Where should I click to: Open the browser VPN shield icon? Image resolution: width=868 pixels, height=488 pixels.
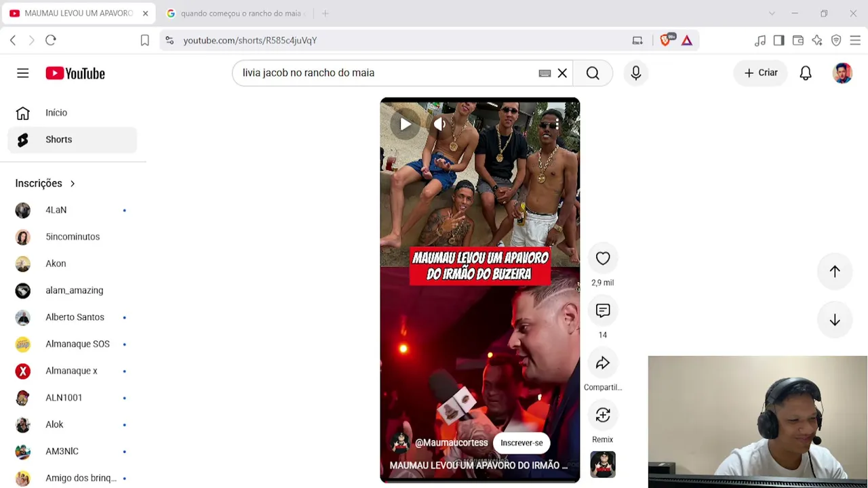coord(836,41)
